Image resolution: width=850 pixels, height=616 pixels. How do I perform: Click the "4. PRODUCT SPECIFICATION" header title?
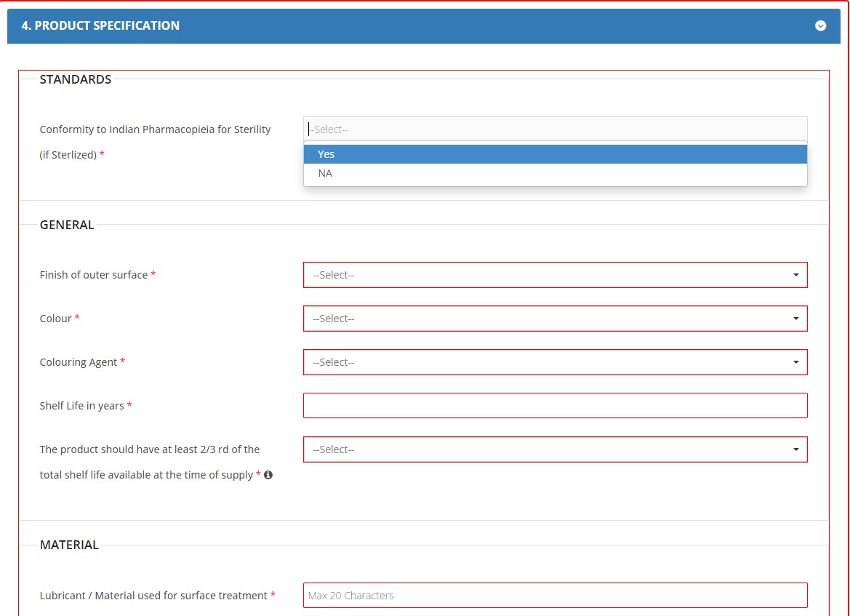click(100, 25)
